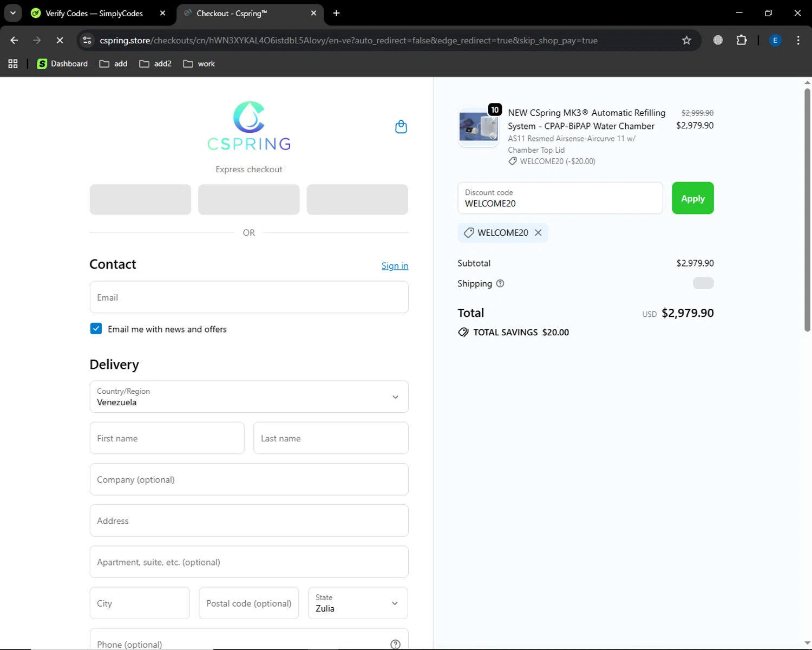Open the tab search dropdown arrow
Image resolution: width=812 pixels, height=650 pixels.
click(12, 13)
